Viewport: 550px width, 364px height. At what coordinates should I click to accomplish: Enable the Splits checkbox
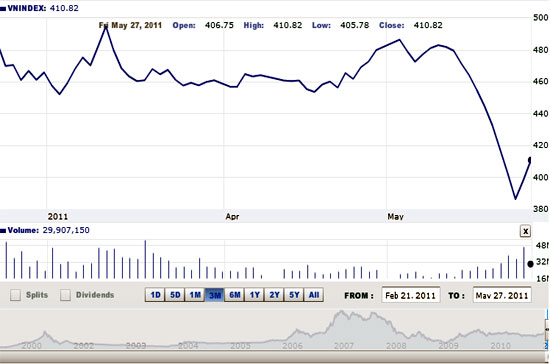pyautogui.click(x=15, y=295)
